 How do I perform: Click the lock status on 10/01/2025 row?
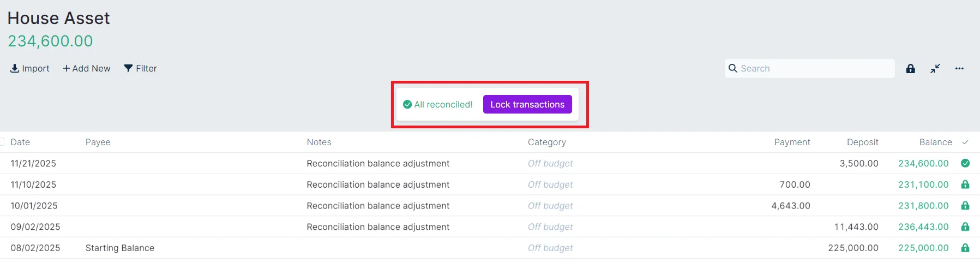(x=965, y=206)
